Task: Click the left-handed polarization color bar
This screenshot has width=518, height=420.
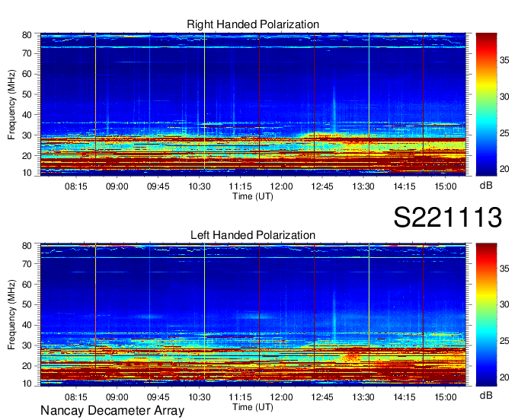Action: click(x=486, y=315)
